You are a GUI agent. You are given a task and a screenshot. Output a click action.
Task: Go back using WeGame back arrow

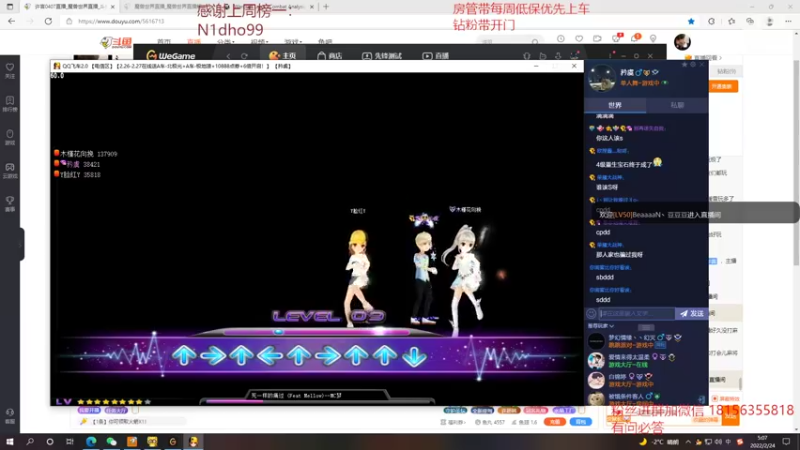[x=228, y=56]
